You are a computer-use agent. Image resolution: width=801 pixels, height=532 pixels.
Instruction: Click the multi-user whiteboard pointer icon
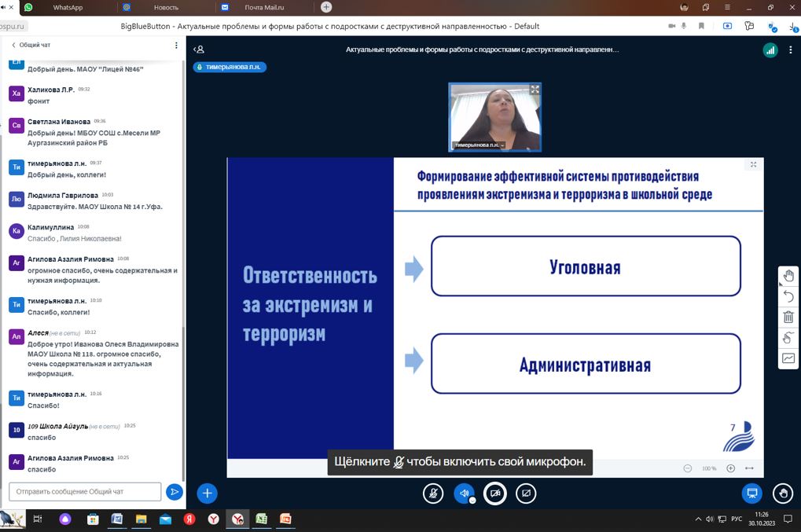tap(788, 338)
